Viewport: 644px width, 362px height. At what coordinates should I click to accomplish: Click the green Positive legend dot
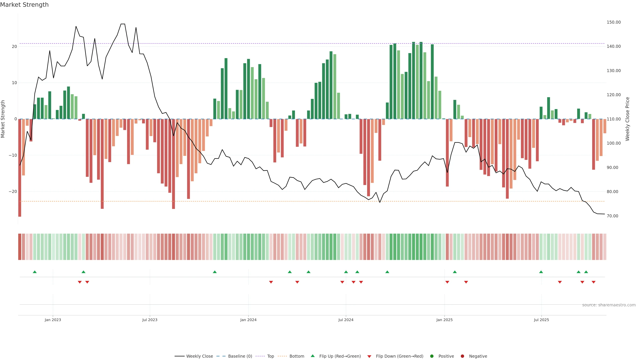tap(432, 356)
